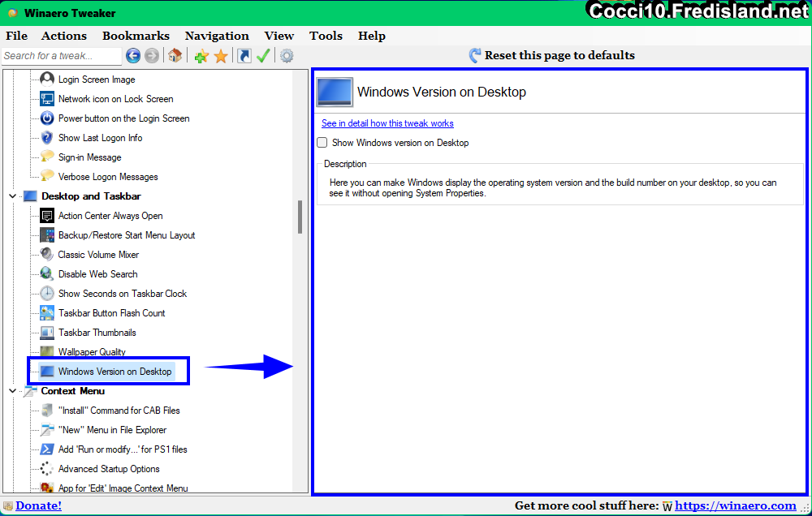Click the Donate! link

pyautogui.click(x=38, y=505)
